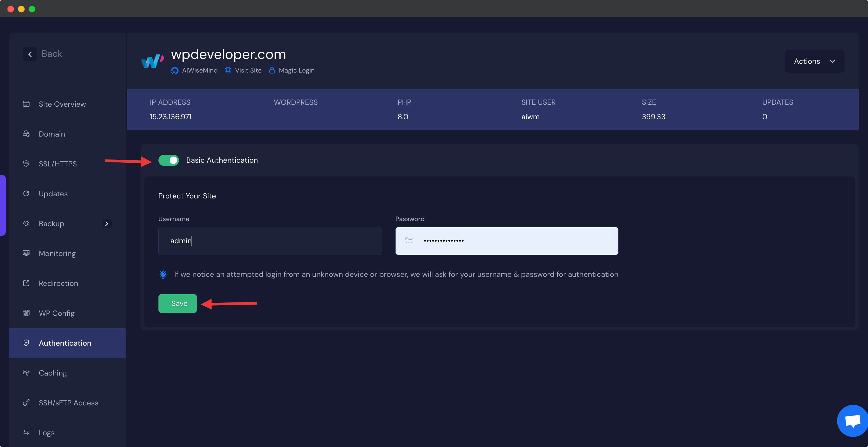Open the Actions dropdown menu
868x447 pixels.
click(x=807, y=61)
